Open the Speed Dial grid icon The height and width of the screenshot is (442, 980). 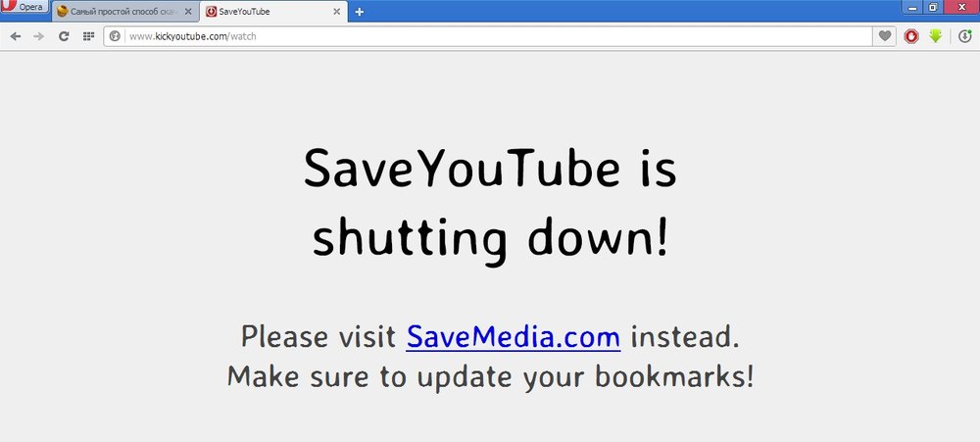tap(89, 36)
